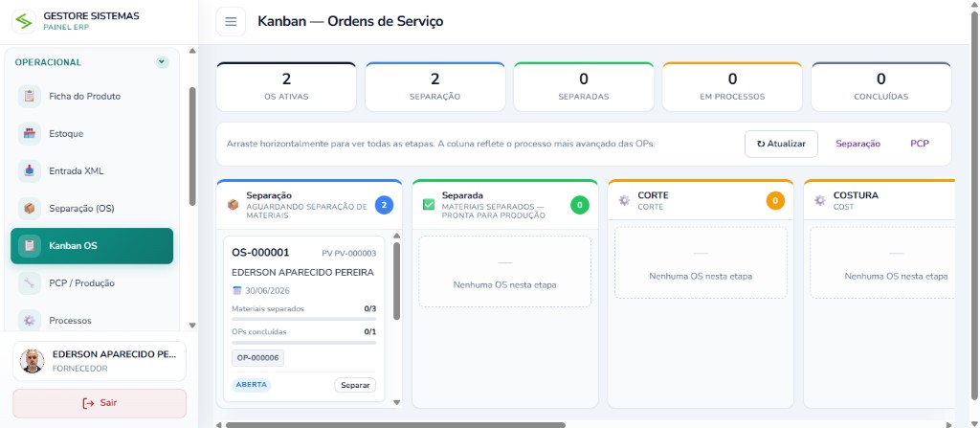Screen dimensions: 980x428
Task: Navigate to PCP / Produção
Action: click(x=92, y=282)
